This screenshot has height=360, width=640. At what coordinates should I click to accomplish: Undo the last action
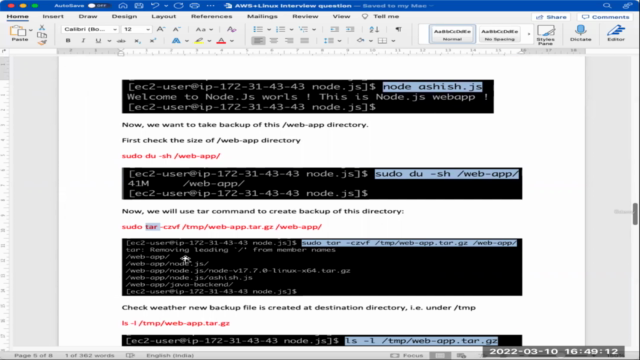tap(155, 6)
